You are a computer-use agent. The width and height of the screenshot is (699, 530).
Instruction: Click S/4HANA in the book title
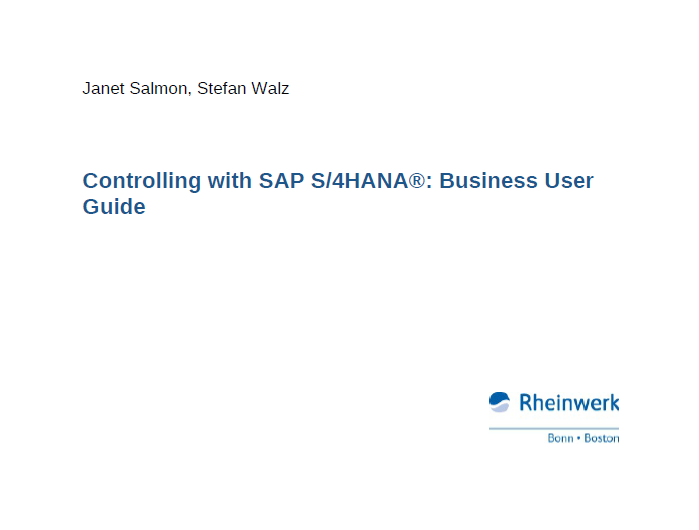(359, 181)
